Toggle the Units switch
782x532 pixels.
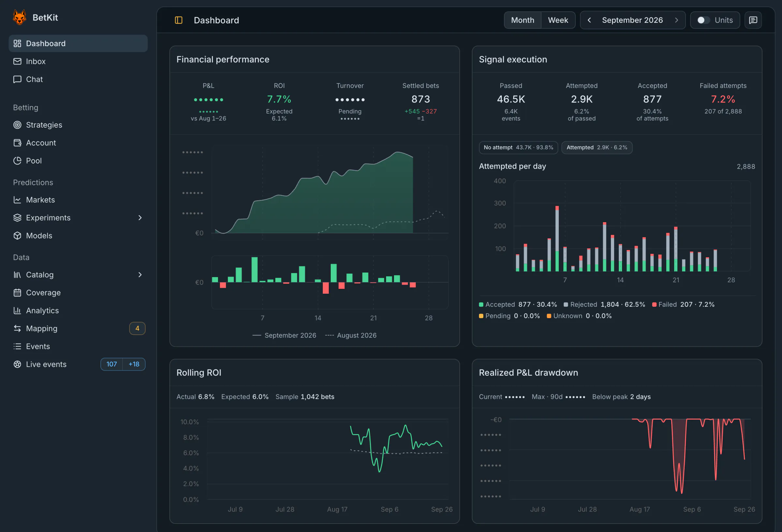point(703,20)
